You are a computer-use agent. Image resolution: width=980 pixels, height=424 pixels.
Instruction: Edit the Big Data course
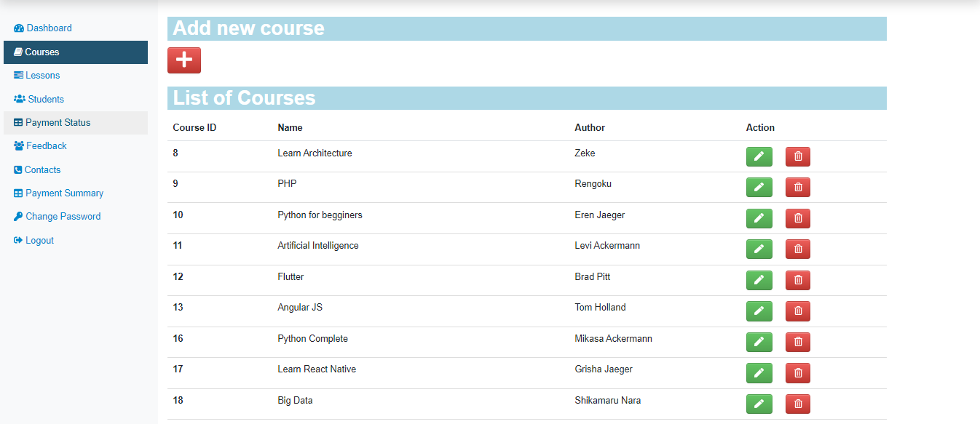[x=759, y=404]
